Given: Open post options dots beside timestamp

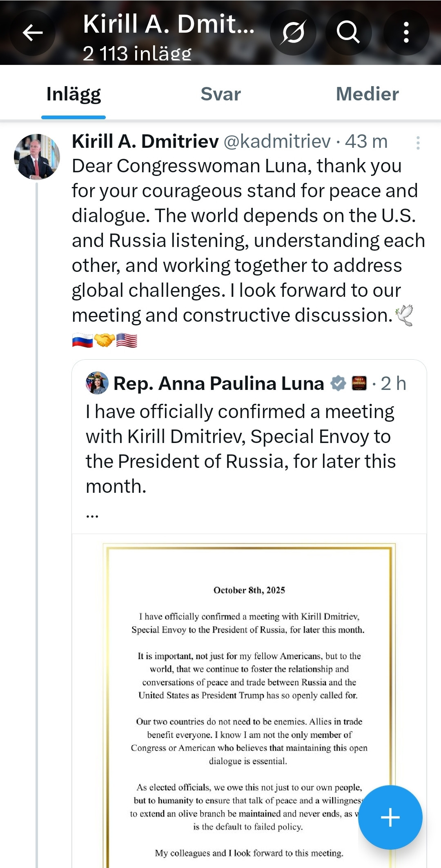Looking at the screenshot, I should (418, 143).
